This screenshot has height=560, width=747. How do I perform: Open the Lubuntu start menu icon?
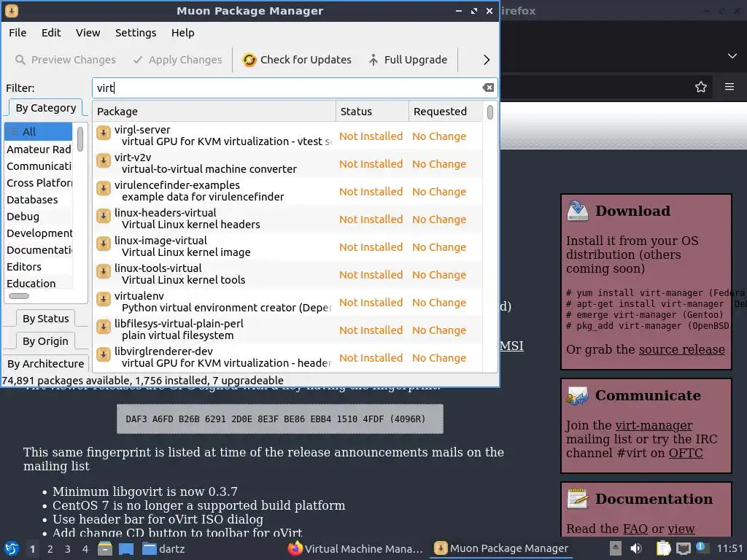coord(12,548)
